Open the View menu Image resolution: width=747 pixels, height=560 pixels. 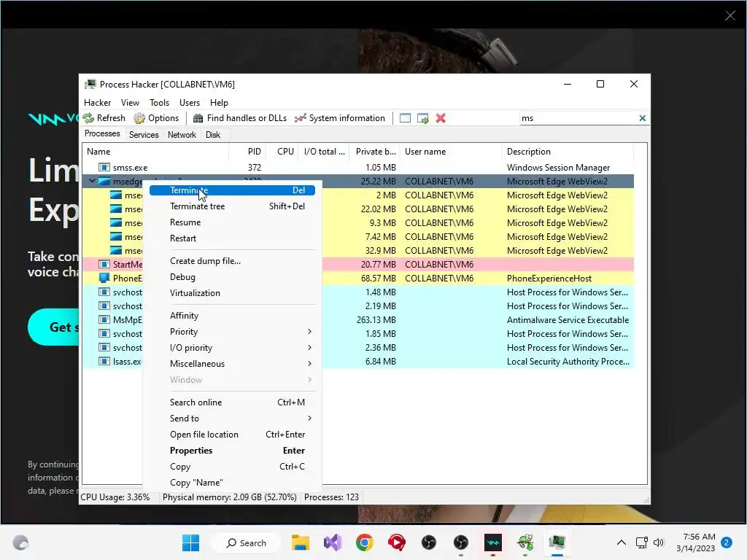(x=130, y=102)
